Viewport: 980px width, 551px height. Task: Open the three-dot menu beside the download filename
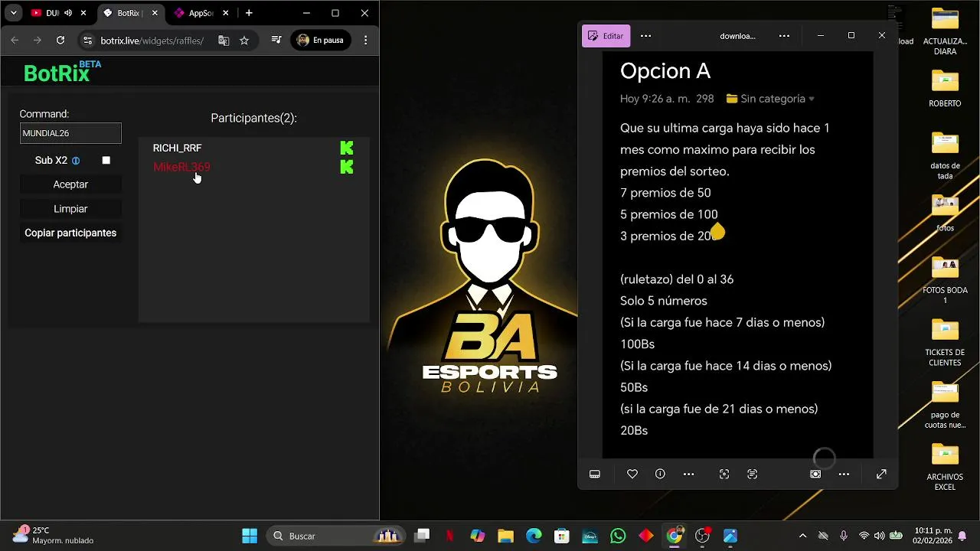(x=784, y=36)
